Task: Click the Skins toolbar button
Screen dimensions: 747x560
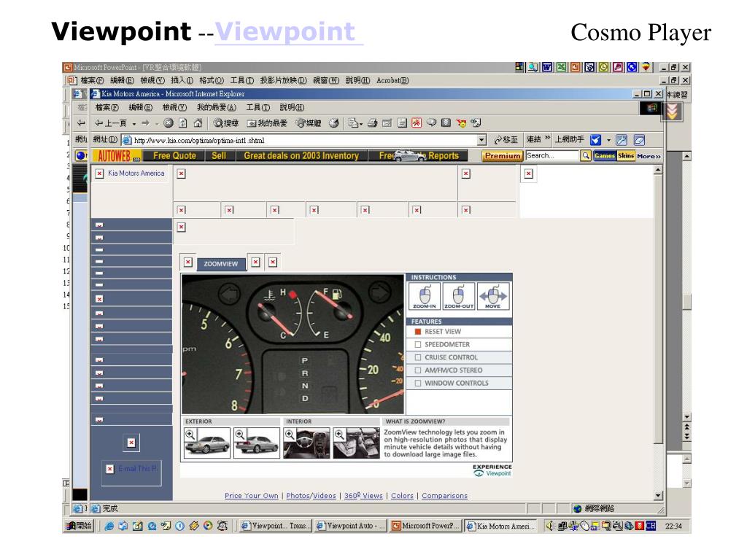Action: (x=626, y=156)
